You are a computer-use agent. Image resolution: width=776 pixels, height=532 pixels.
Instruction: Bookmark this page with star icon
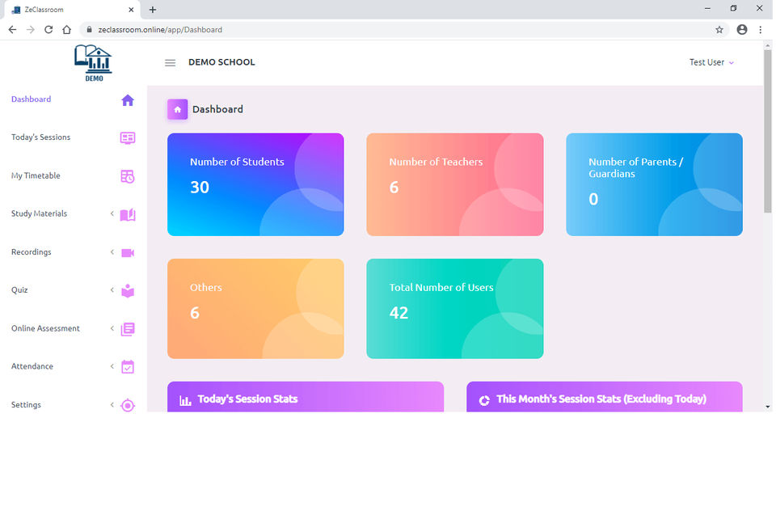point(719,30)
